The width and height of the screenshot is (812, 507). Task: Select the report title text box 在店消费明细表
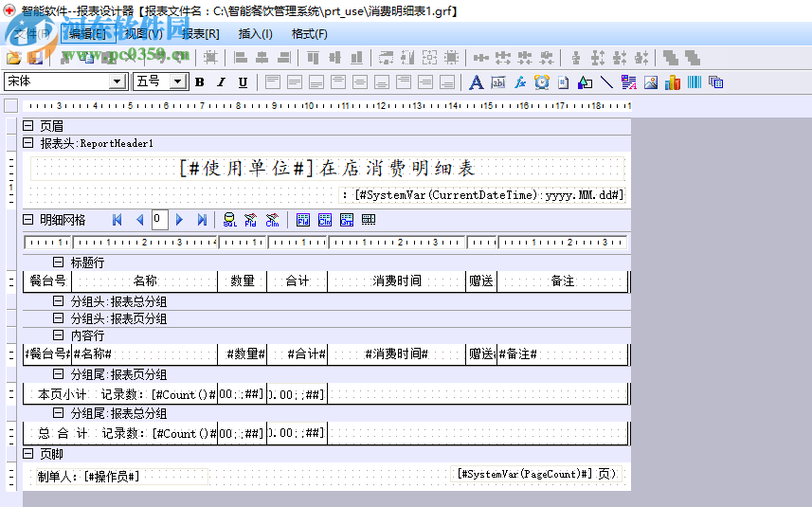[x=327, y=169]
